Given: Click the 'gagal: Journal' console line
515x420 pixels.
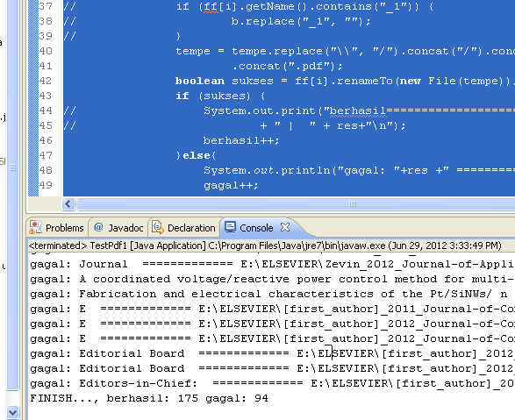Looking at the screenshot, I should pos(272,264).
